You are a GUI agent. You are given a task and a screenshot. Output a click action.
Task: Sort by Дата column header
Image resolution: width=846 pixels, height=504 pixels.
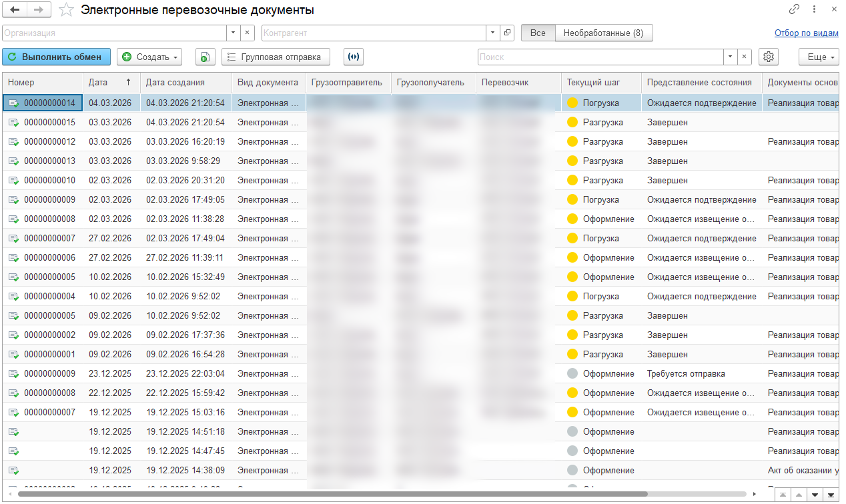pos(111,83)
